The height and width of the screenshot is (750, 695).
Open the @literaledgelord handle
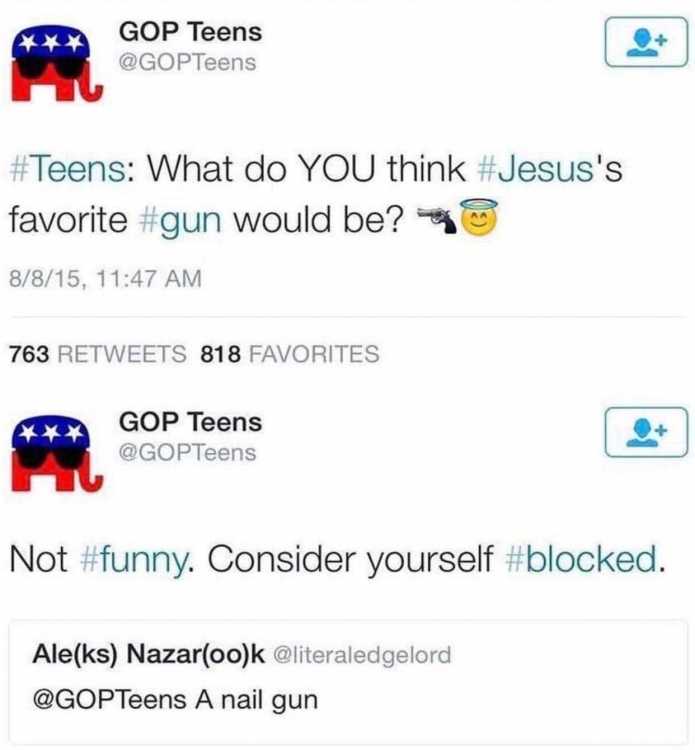click(362, 655)
